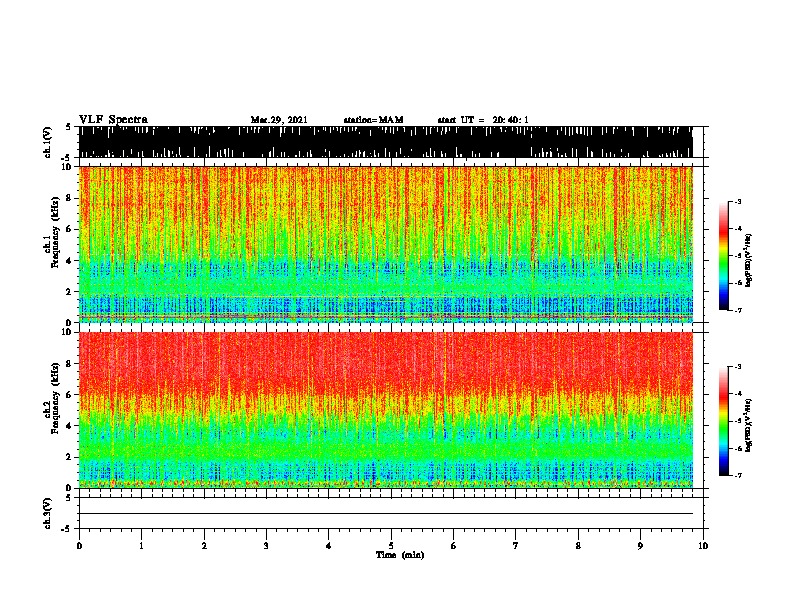Click the "Time (min)" axis label
The image size is (792, 612).
coord(400,555)
